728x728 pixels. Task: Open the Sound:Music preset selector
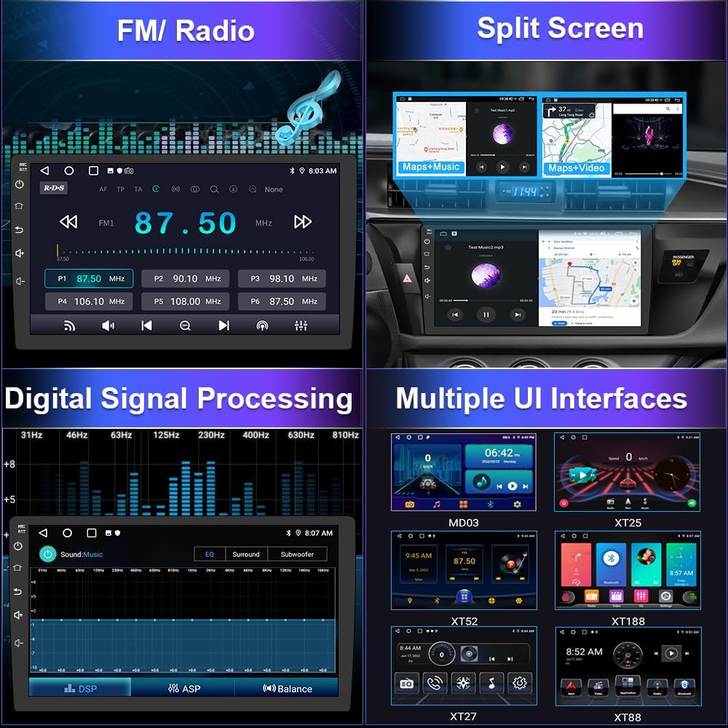click(82, 554)
